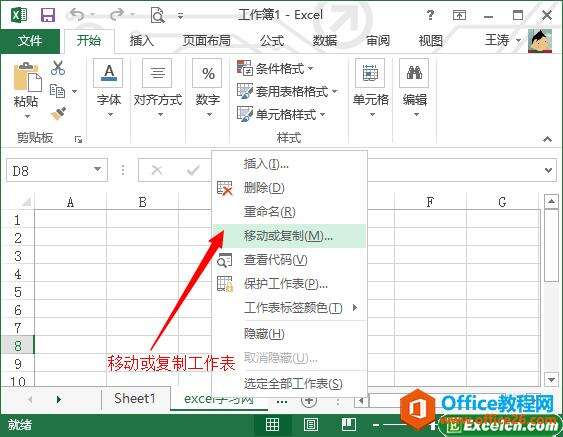Cancel formula entry with the X

coord(157,170)
